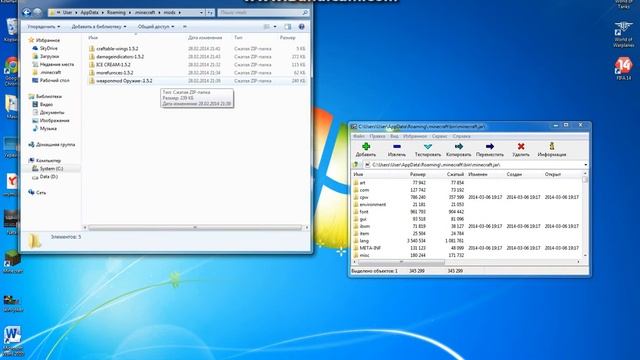This screenshot has width=640, height=360.
Task: Open view options dropdown arrow in Explorer
Action: point(275,27)
